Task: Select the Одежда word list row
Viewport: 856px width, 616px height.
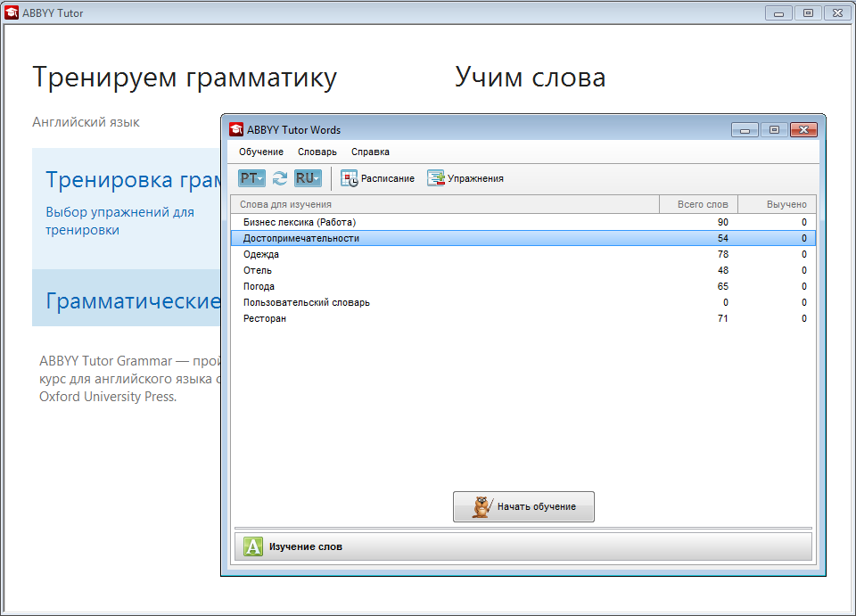Action: click(261, 254)
